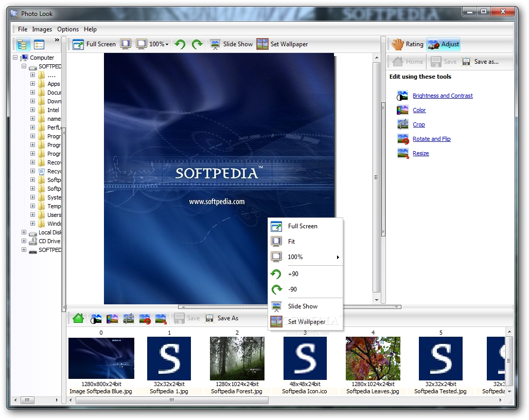Expand the Local Disk node
Screen dimensions: 529x420
[x=24, y=232]
